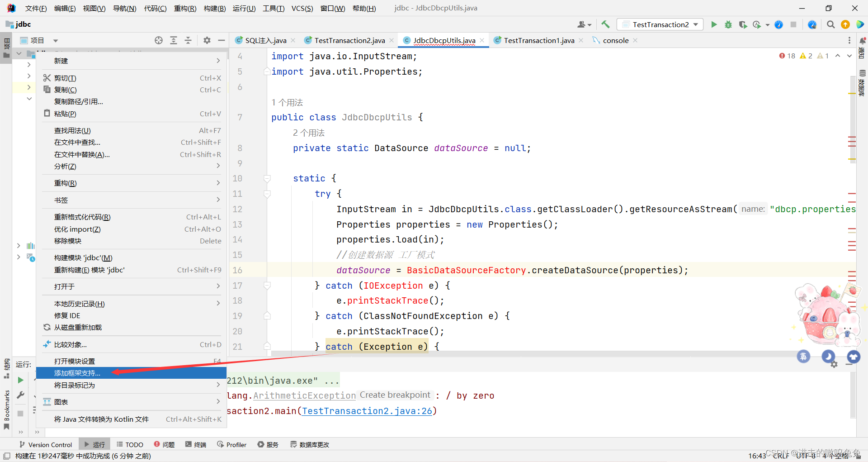Expand all items in project panel
868x462 pixels.
coord(174,40)
